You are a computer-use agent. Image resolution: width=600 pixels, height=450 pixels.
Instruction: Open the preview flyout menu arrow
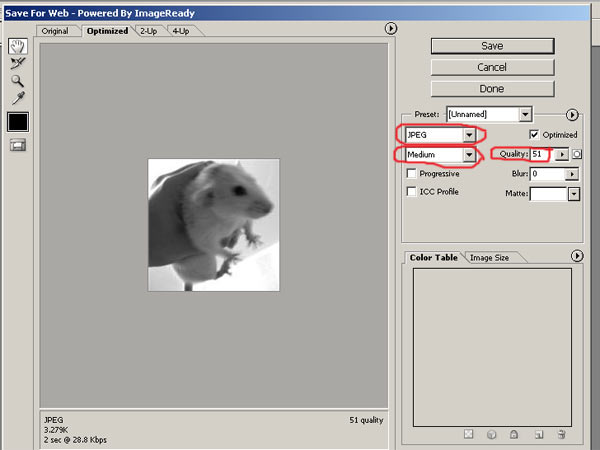391,28
